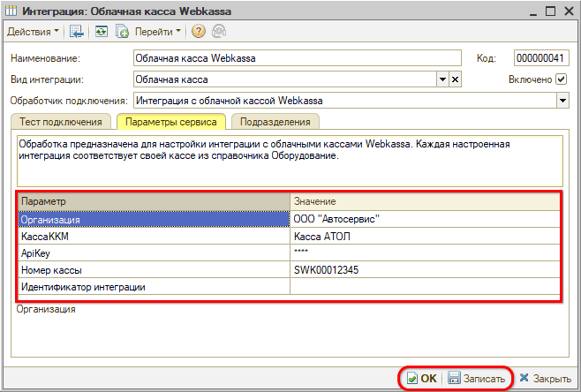Open help via the question mark icon
The image size is (581, 392).
coord(198,31)
